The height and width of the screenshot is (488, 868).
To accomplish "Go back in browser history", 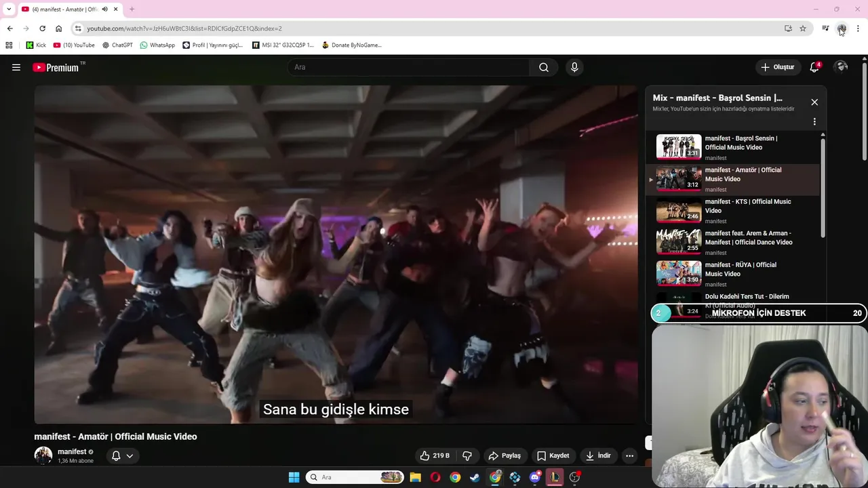I will (x=9, y=28).
